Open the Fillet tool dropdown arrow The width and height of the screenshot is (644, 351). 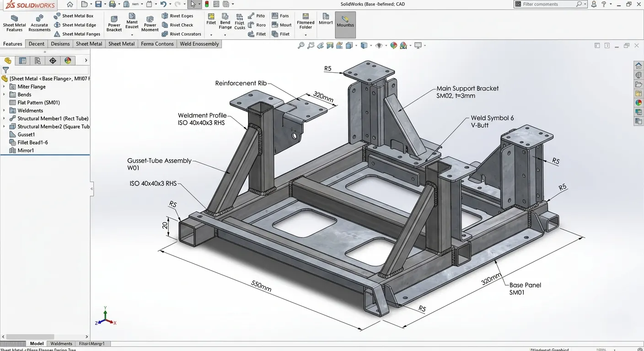[211, 35]
